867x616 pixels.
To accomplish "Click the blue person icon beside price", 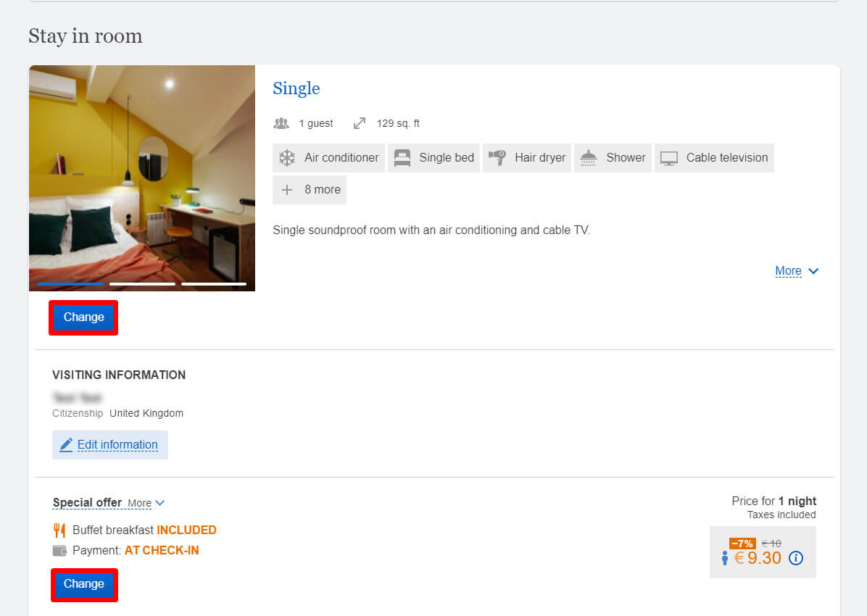I will [x=724, y=558].
